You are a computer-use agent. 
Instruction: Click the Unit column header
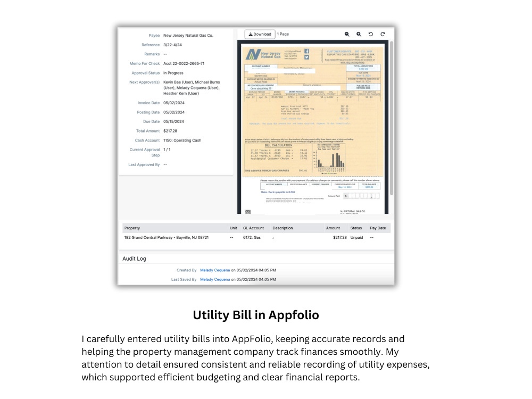coord(234,228)
